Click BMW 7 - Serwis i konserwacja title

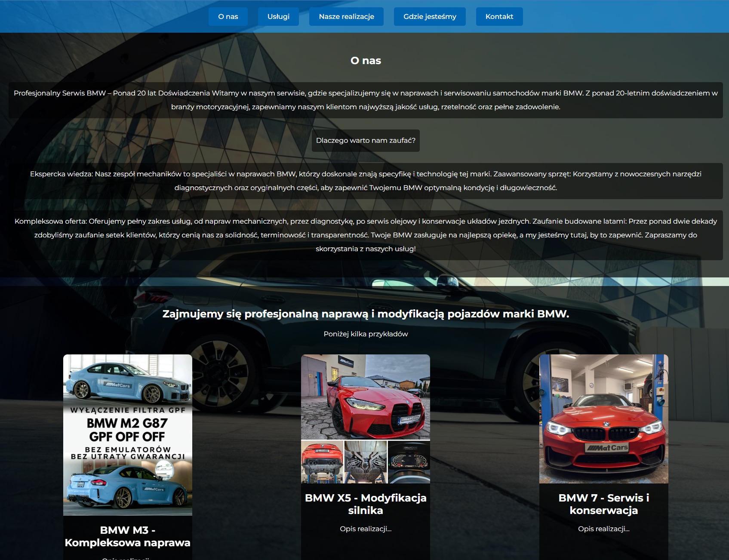tap(604, 504)
